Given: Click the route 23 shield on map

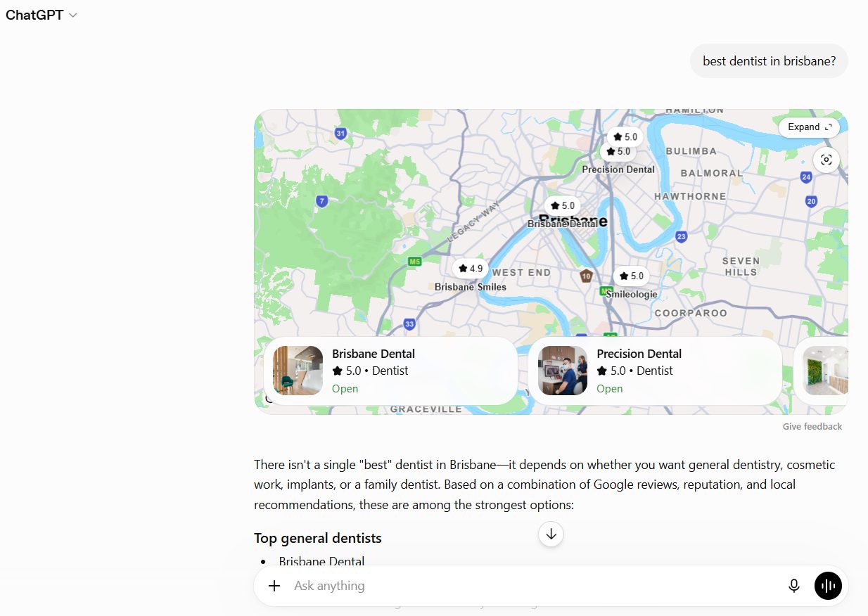Looking at the screenshot, I should pyautogui.click(x=681, y=236).
